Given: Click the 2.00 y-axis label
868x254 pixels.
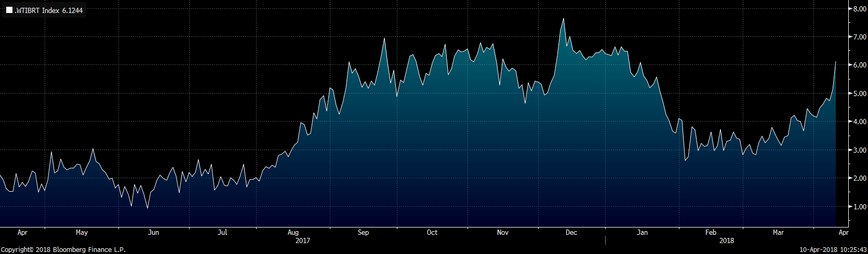Looking at the screenshot, I should 859,178.
